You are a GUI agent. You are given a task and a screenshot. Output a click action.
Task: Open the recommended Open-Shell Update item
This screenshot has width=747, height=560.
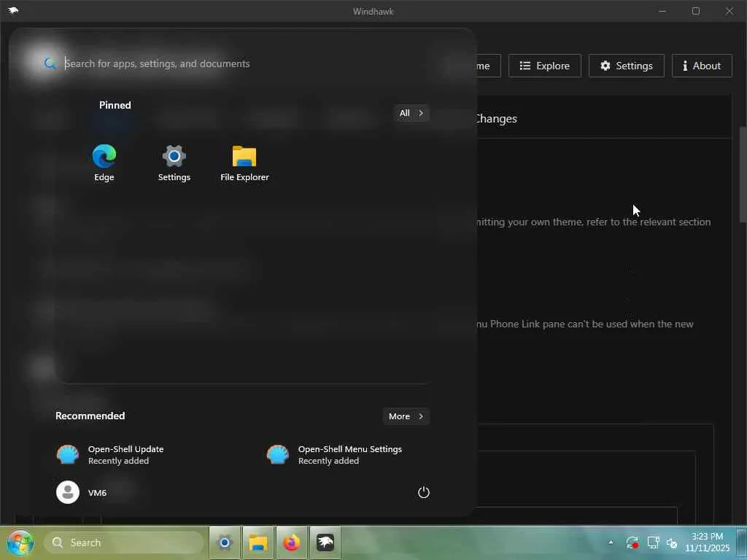click(111, 455)
